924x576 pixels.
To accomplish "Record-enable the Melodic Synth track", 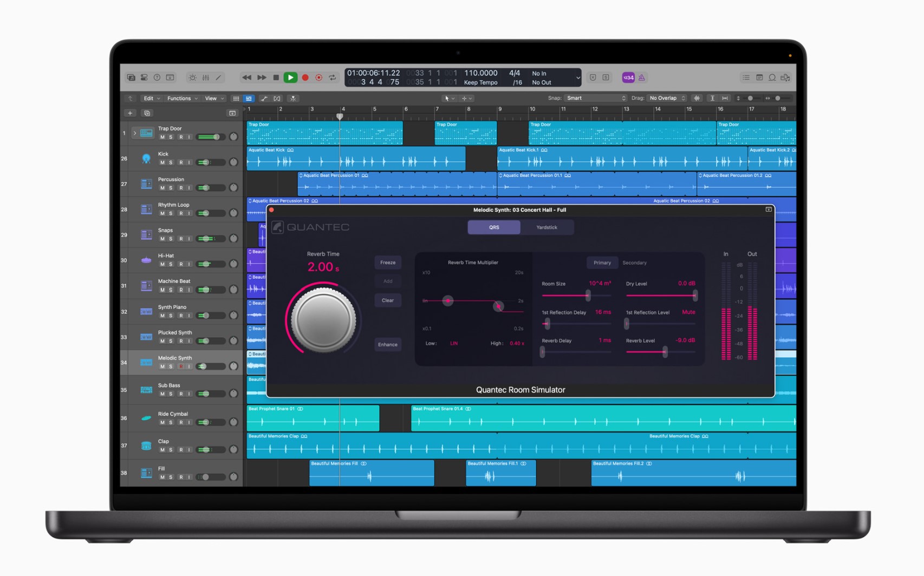I will (x=181, y=366).
